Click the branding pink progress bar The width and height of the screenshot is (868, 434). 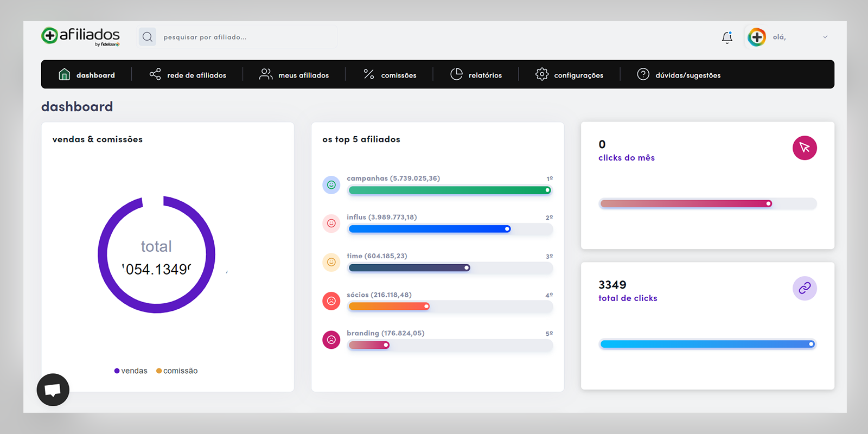click(x=369, y=345)
